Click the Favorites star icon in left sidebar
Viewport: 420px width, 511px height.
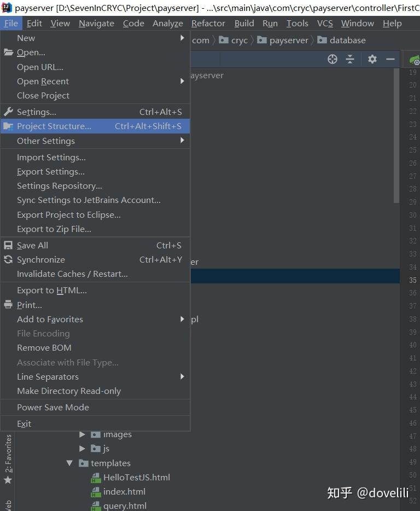coord(8,480)
